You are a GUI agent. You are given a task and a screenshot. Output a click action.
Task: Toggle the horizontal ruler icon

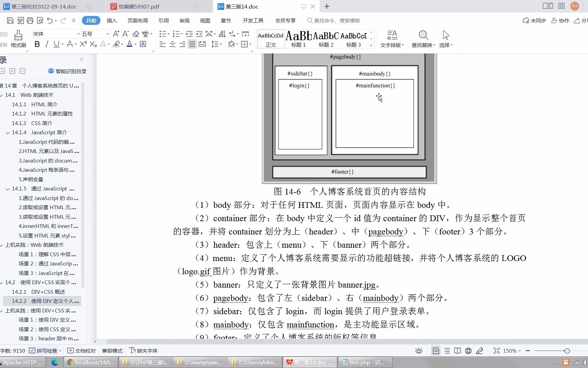point(245,34)
